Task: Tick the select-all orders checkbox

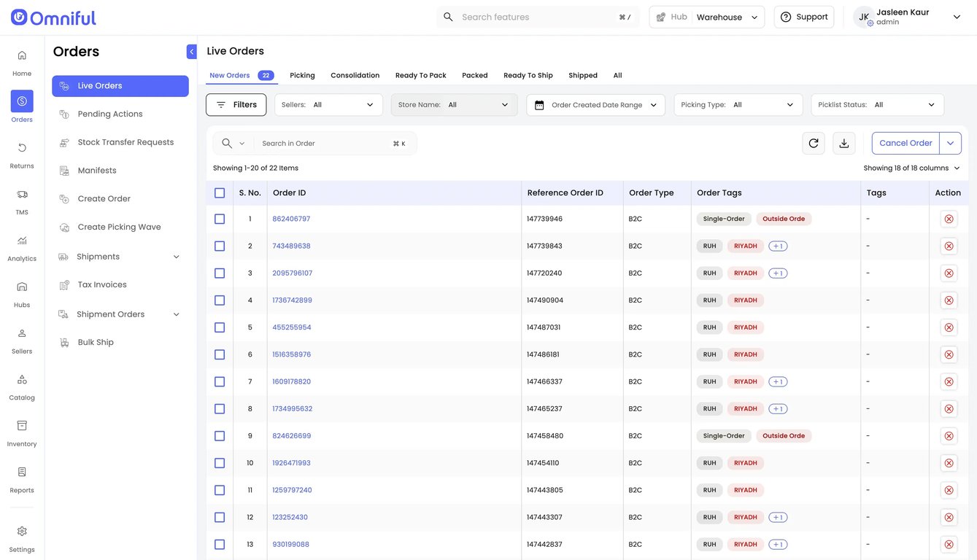Action: coord(220,193)
